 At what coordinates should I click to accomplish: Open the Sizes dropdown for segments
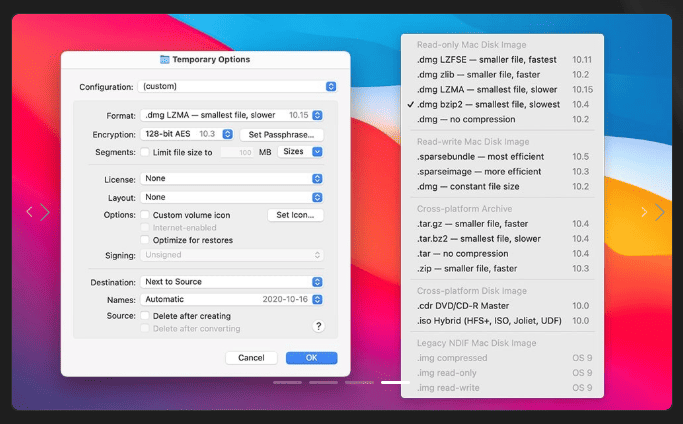click(x=300, y=152)
